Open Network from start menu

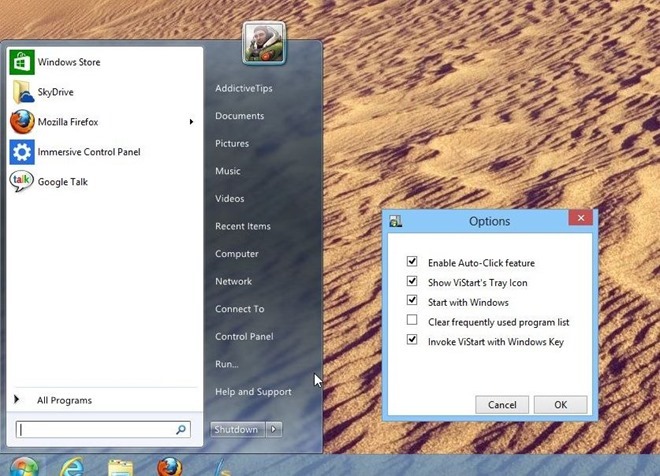coord(233,281)
